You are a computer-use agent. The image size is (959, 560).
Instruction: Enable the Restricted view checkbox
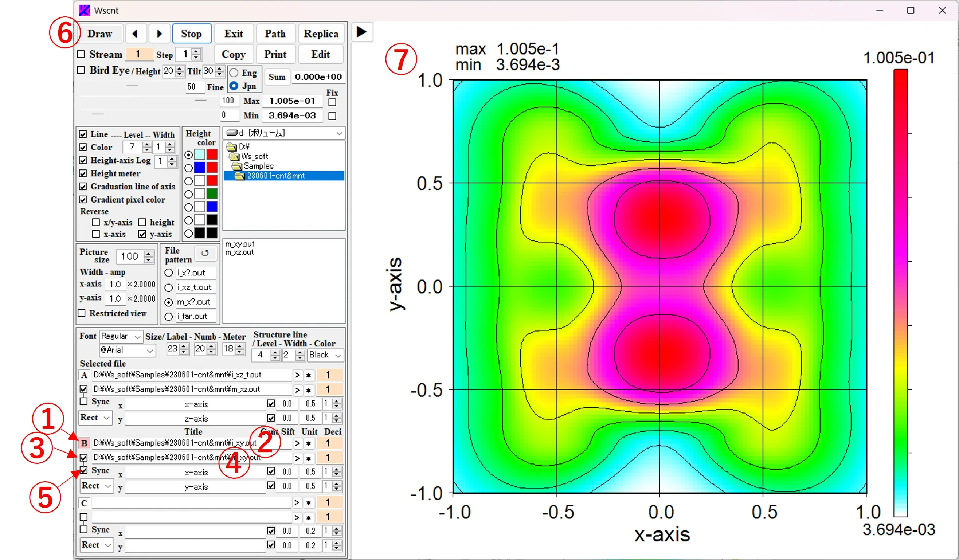82,313
